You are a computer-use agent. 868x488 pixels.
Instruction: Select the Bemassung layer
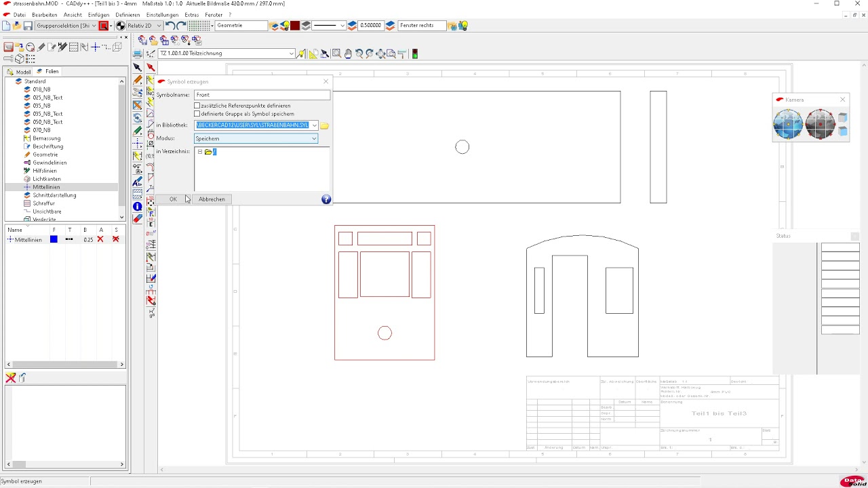[x=47, y=138]
